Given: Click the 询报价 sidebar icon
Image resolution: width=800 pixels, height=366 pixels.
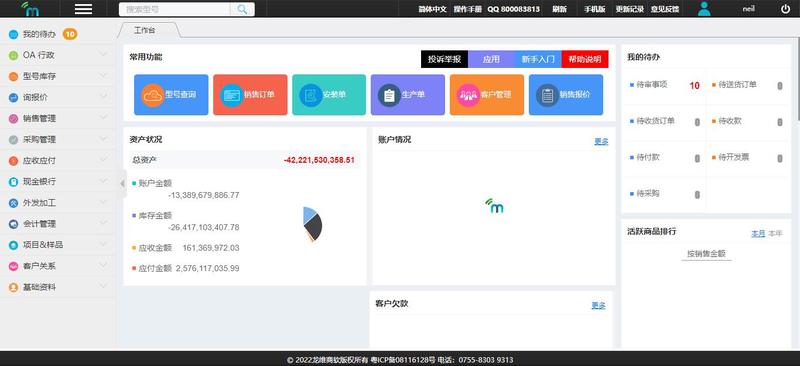Looking at the screenshot, I should click(x=13, y=97).
